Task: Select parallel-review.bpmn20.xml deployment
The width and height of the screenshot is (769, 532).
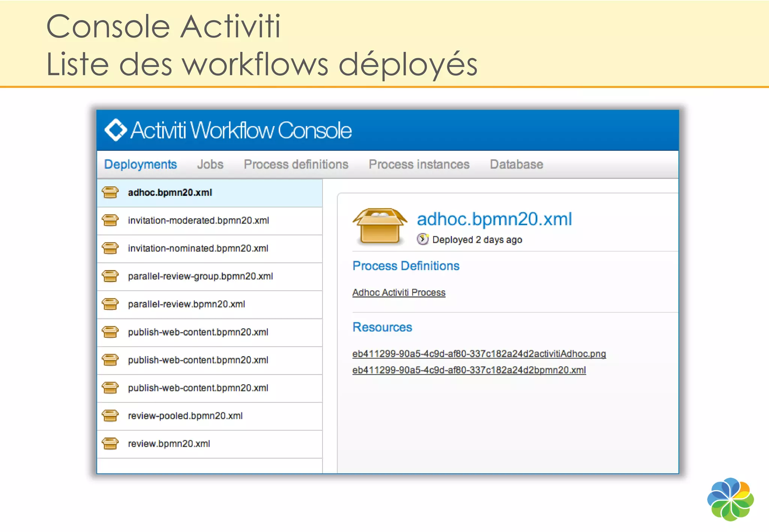Action: 210,304
